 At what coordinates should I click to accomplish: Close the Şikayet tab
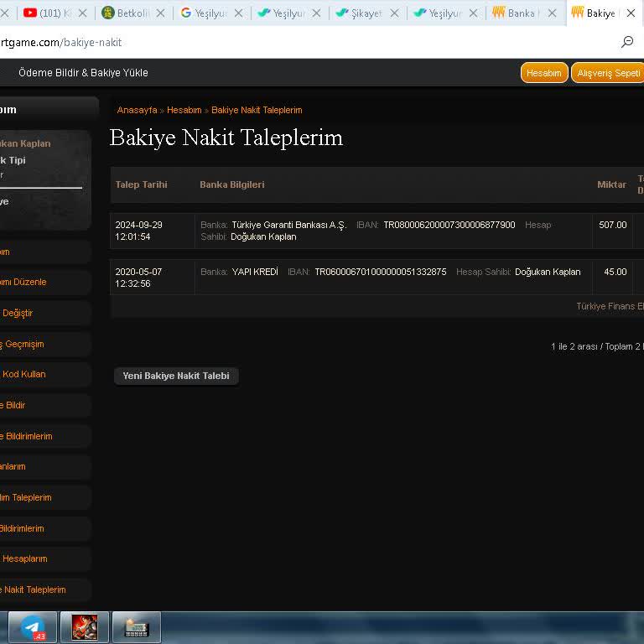(395, 13)
